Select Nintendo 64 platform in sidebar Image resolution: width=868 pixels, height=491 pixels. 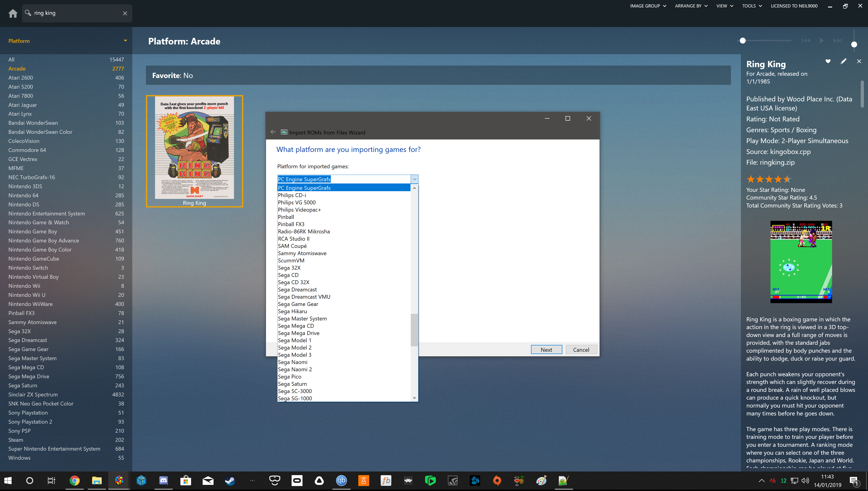[x=23, y=195]
